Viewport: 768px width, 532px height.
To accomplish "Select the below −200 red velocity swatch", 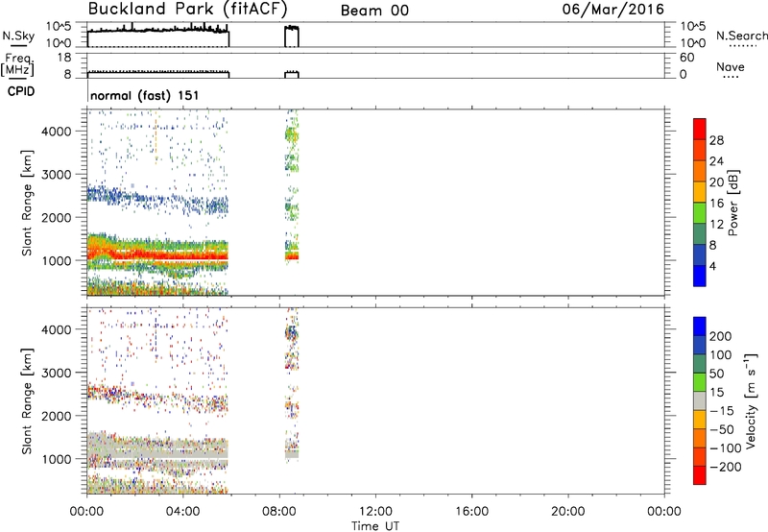I will [x=700, y=475].
